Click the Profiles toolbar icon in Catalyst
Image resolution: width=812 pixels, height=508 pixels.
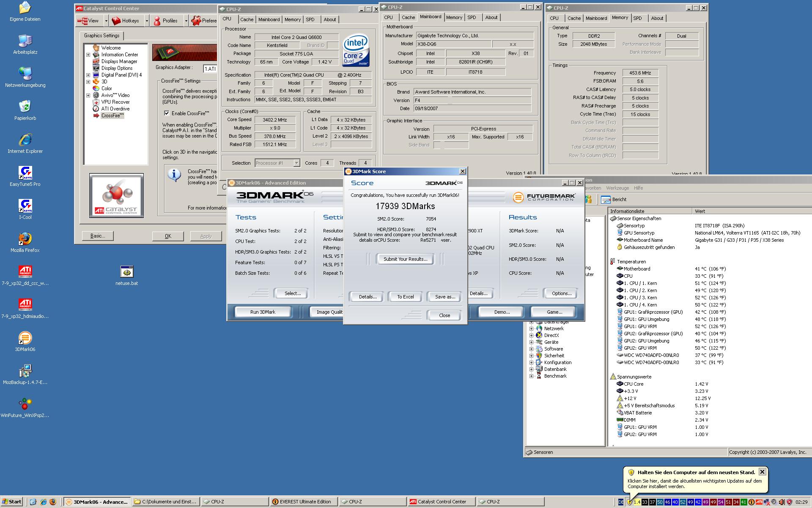(x=157, y=20)
